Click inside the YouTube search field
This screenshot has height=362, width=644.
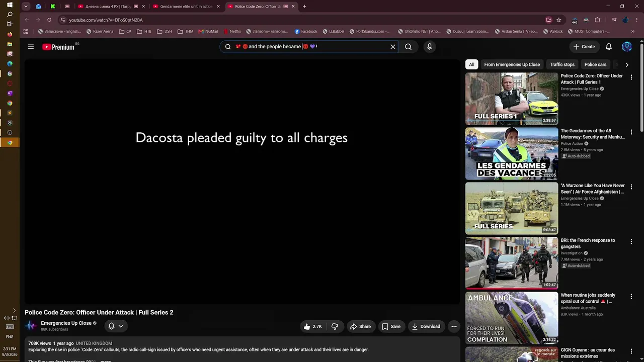click(x=308, y=47)
